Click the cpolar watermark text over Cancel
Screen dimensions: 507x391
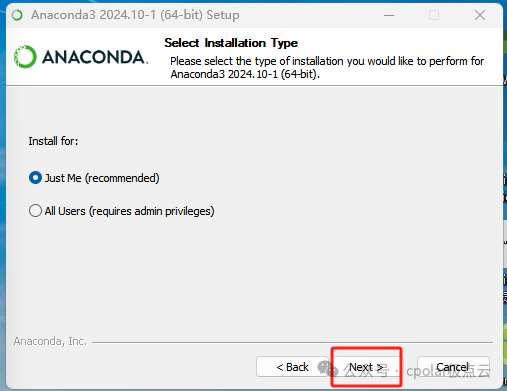pyautogui.click(x=448, y=371)
